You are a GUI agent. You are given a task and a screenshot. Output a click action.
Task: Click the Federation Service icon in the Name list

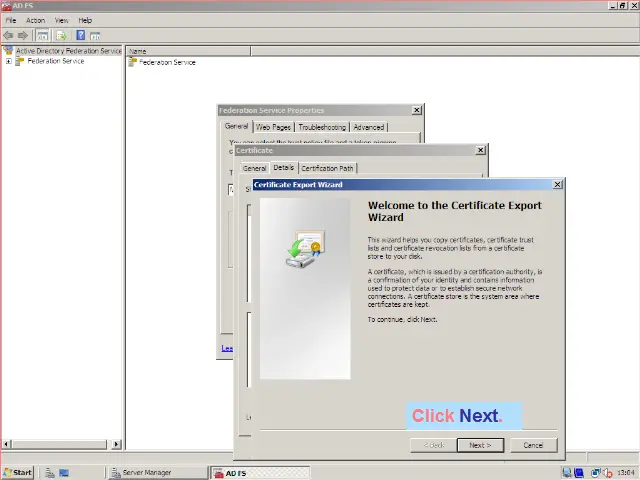[x=132, y=62]
